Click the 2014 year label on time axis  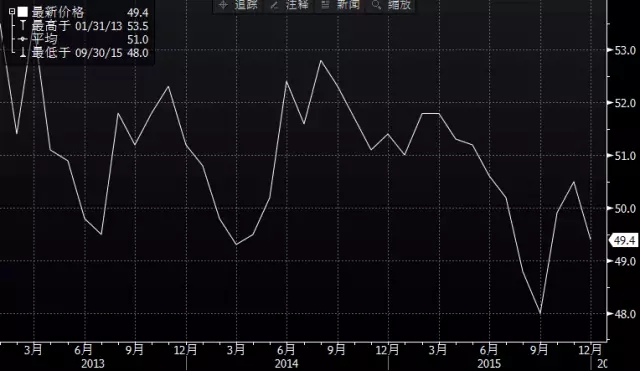(x=286, y=363)
